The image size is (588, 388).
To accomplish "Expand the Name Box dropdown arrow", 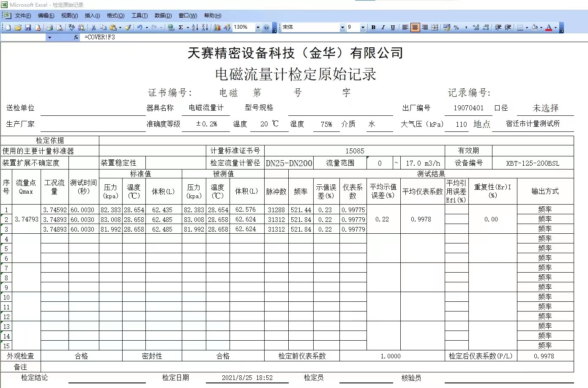I will (49, 37).
